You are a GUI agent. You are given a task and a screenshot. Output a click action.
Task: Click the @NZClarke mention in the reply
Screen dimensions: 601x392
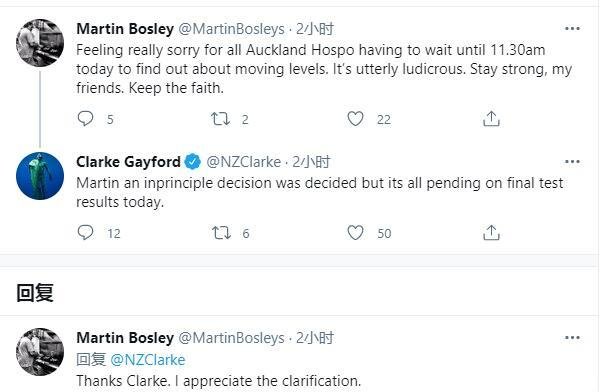point(148,360)
